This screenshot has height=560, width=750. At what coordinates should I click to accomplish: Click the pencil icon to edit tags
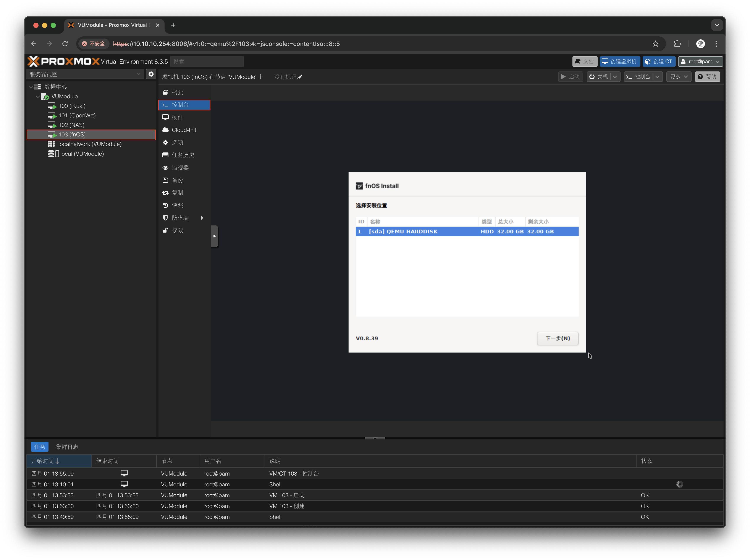pos(300,77)
